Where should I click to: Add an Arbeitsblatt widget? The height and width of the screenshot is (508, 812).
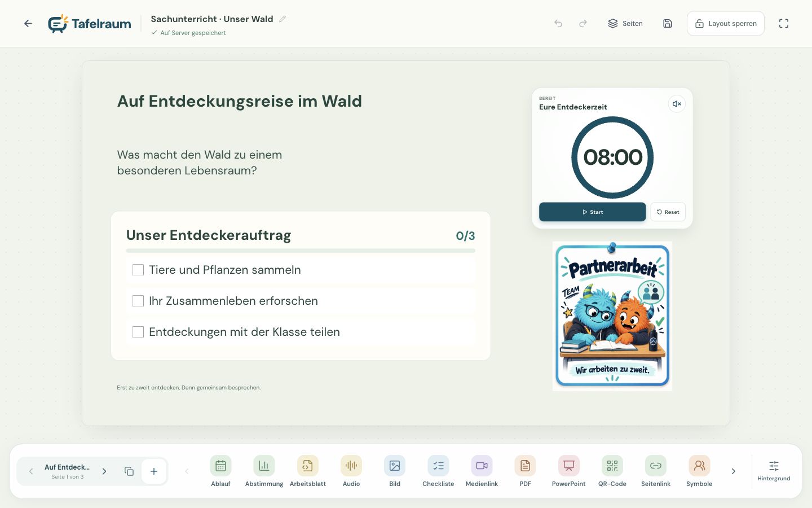pyautogui.click(x=308, y=471)
